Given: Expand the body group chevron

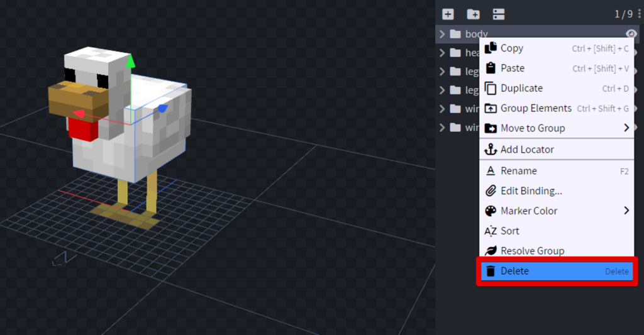Looking at the screenshot, I should (442, 34).
